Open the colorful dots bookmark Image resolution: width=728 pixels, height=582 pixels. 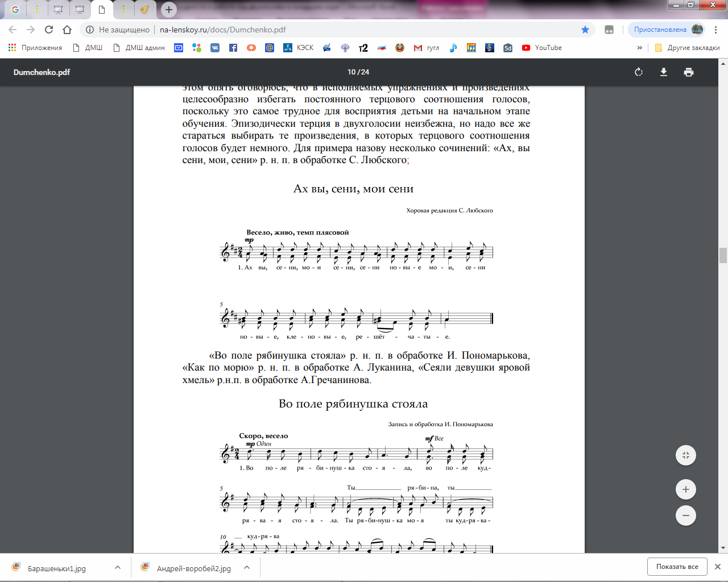[x=197, y=48]
